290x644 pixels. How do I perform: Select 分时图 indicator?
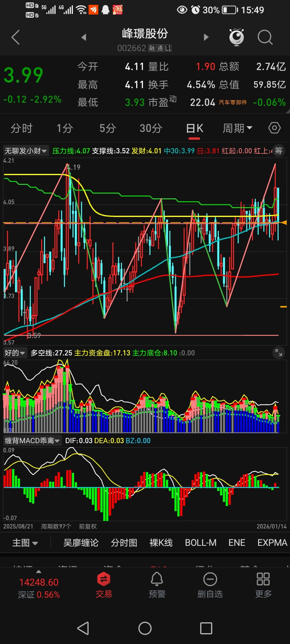click(x=124, y=543)
